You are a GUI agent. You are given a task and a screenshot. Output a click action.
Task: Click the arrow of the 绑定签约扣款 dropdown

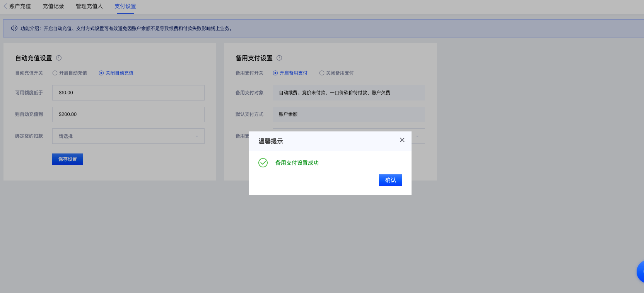[196, 136]
